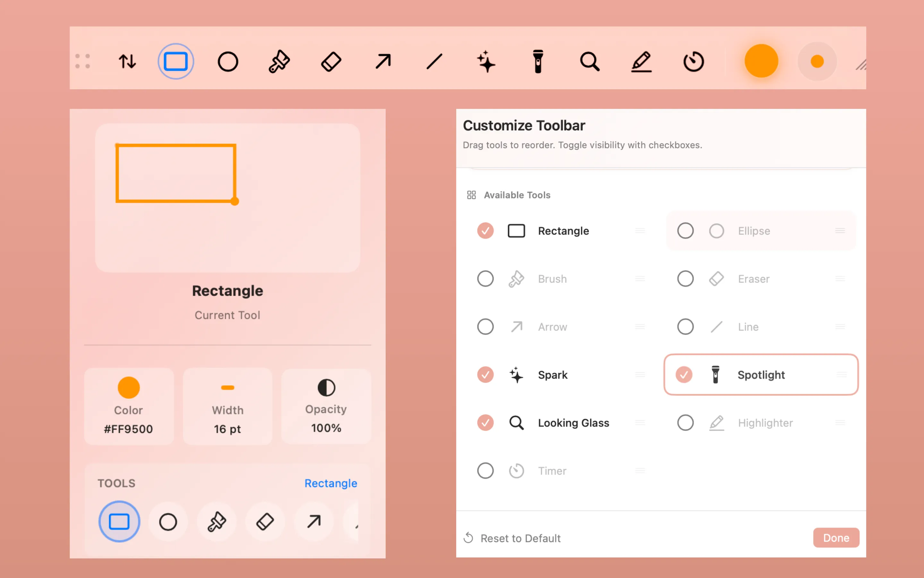Uncheck the Spark checkbox

[x=485, y=375]
